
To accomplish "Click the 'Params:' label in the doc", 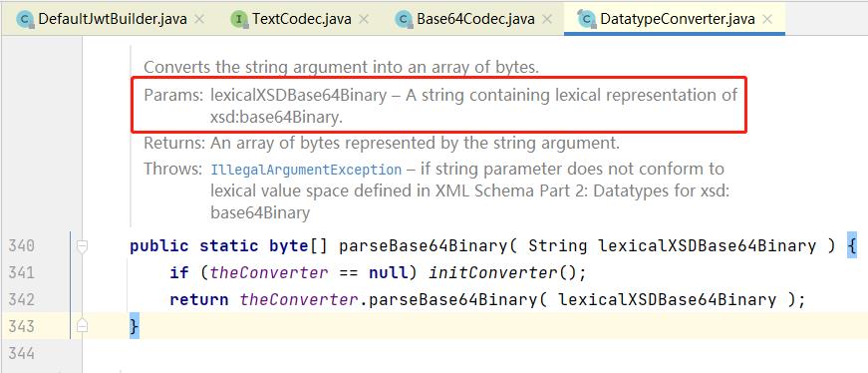I will pyautogui.click(x=173, y=96).
